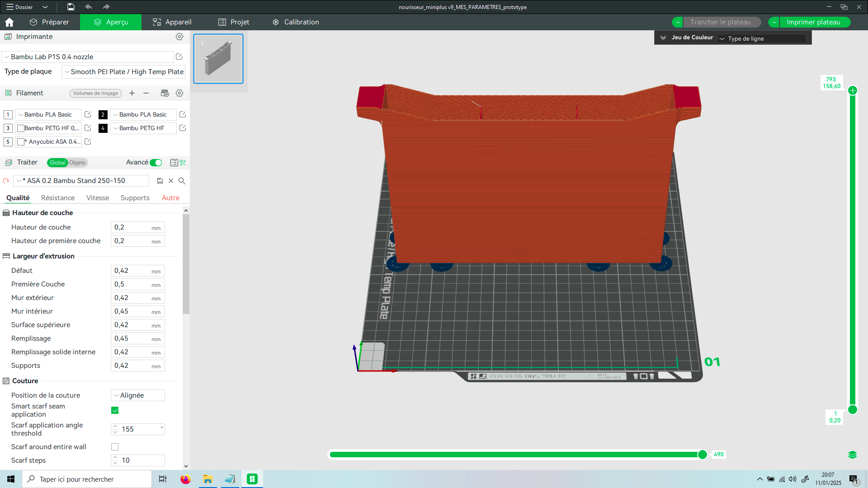
Task: Click the horizontal layer move slider handle
Action: [703, 455]
